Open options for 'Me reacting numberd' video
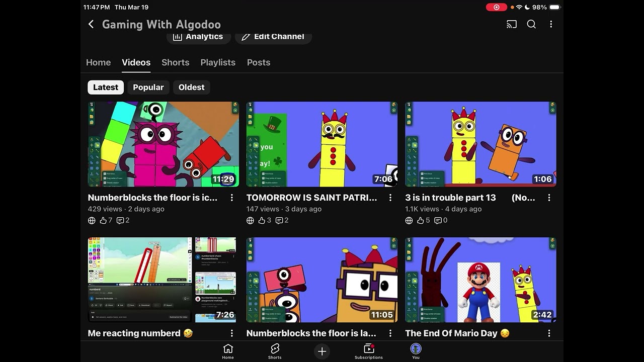This screenshot has height=362, width=644. pos(232,333)
